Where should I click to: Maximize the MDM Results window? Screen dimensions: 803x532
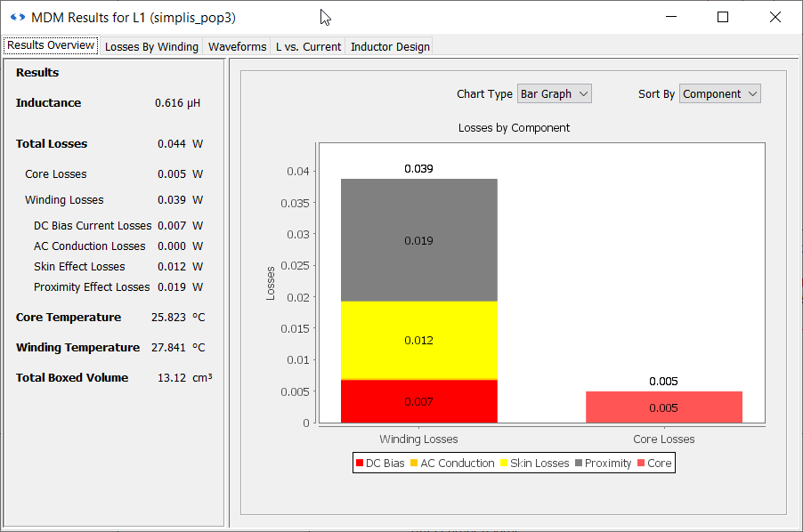[723, 18]
